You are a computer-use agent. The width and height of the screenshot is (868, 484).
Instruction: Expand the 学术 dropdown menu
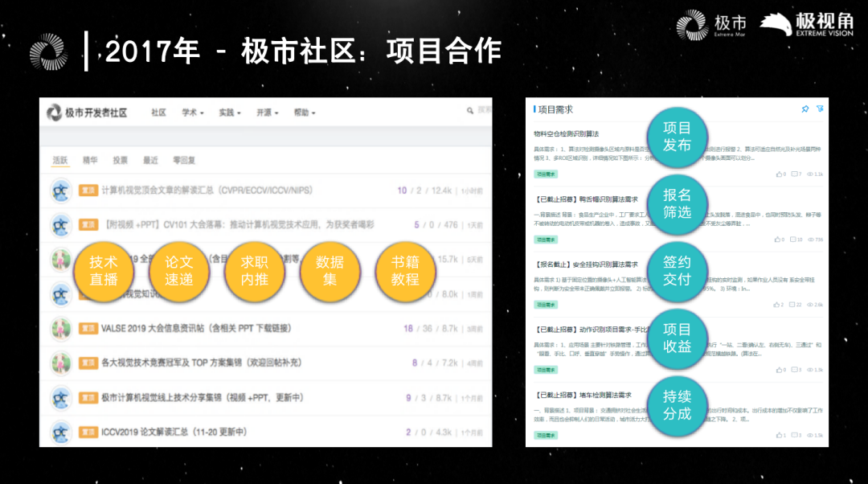[193, 113]
